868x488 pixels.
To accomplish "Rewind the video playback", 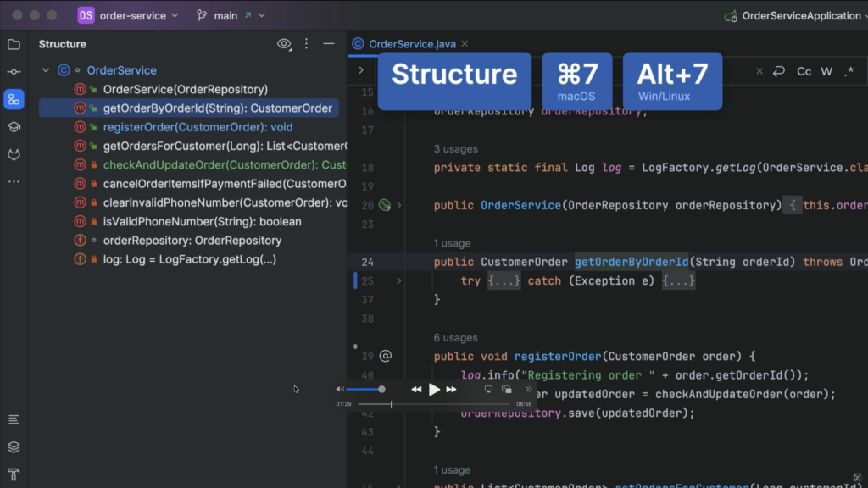I will (x=416, y=390).
